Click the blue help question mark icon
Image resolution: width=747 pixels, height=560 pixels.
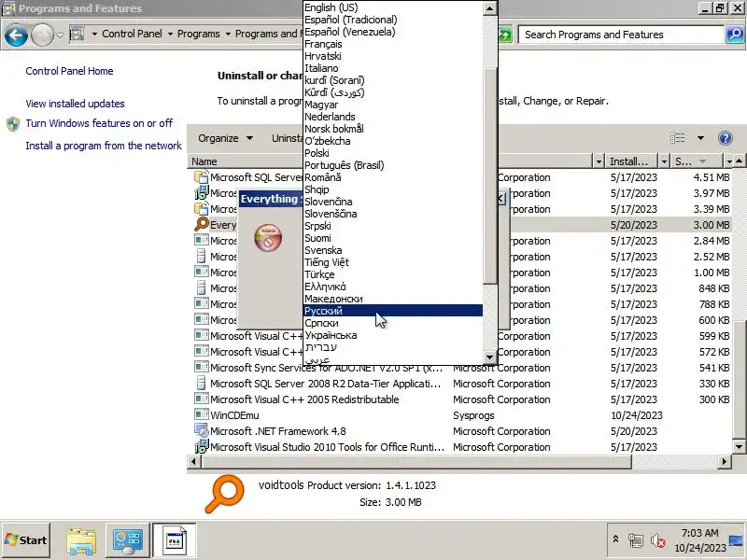pos(726,138)
